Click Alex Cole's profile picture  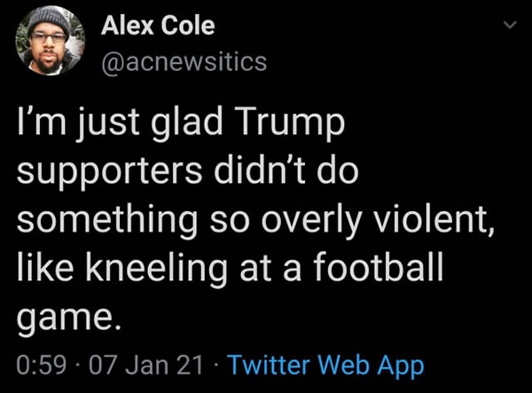[48, 43]
